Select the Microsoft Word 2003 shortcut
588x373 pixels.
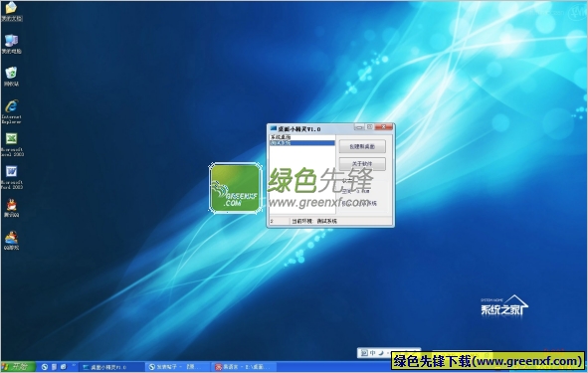tap(12, 177)
